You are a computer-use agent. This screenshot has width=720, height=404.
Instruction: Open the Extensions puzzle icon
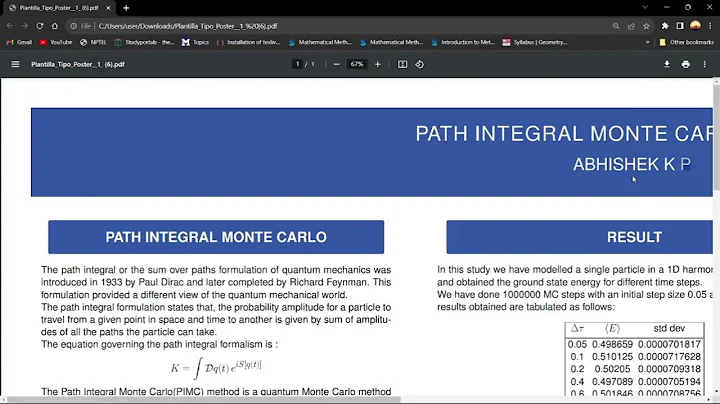pos(665,26)
